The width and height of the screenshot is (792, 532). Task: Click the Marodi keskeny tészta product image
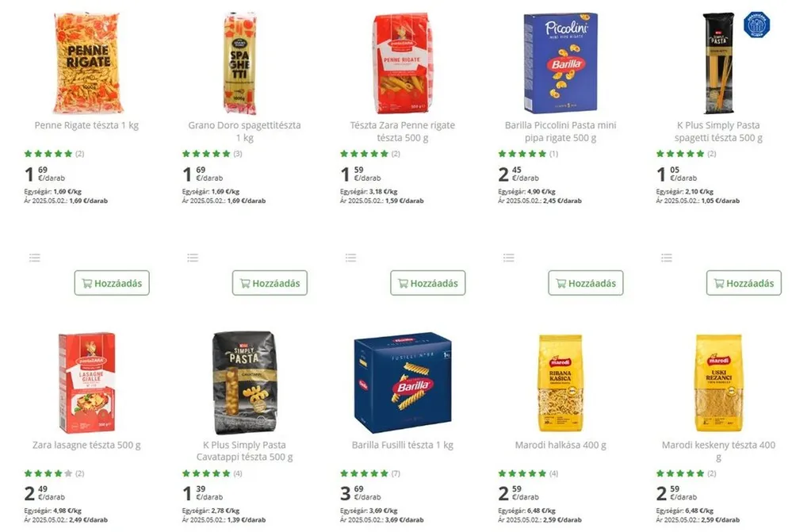pyautogui.click(x=718, y=383)
